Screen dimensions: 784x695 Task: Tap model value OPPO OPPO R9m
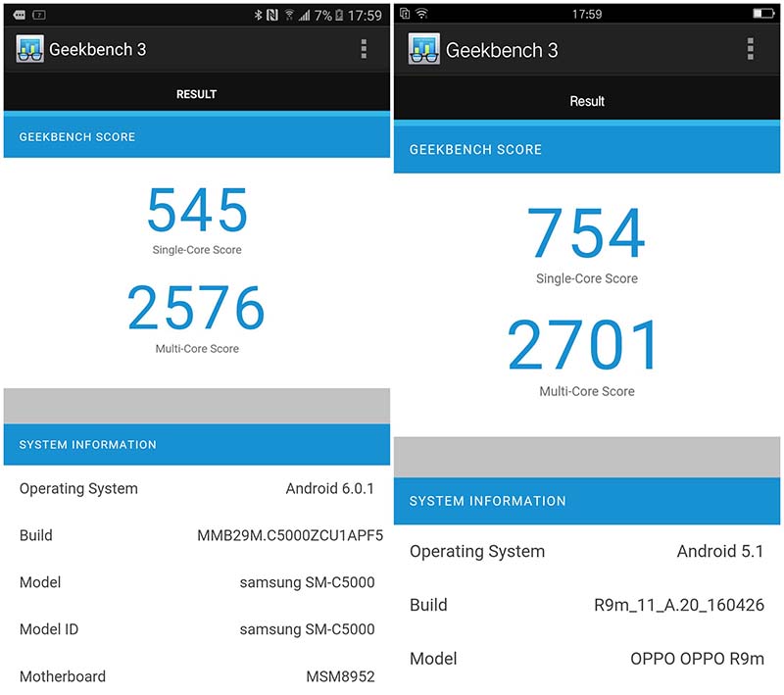coord(697,659)
